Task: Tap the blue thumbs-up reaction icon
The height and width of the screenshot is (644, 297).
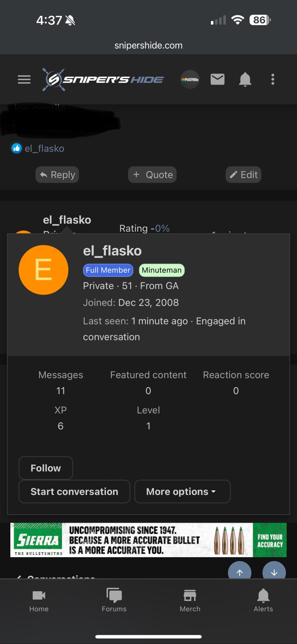Action: pos(16,148)
